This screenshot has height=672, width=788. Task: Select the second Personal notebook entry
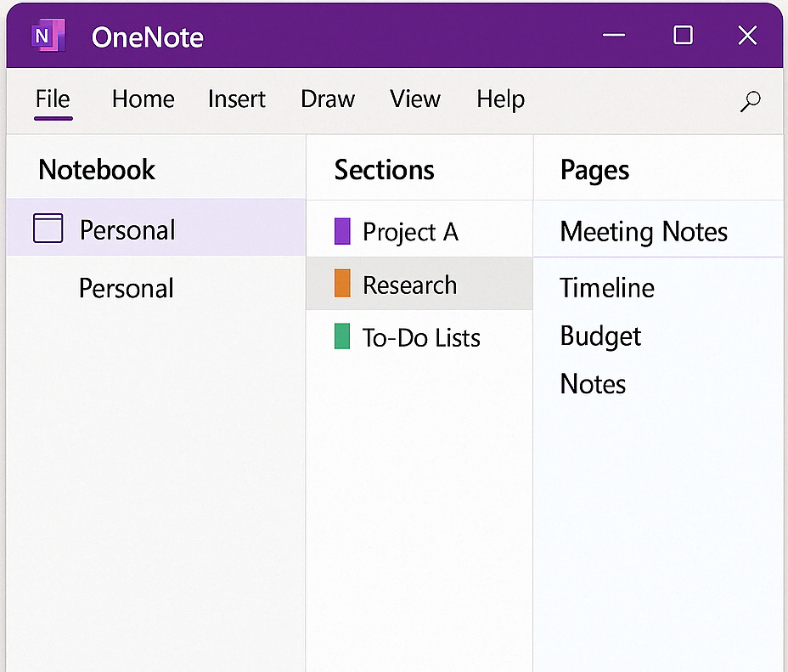(x=127, y=289)
